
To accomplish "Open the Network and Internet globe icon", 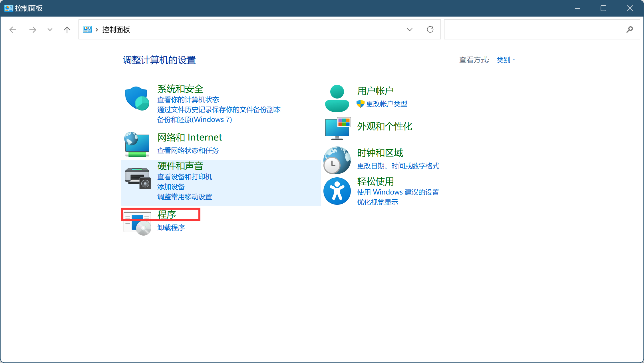I will 137,144.
